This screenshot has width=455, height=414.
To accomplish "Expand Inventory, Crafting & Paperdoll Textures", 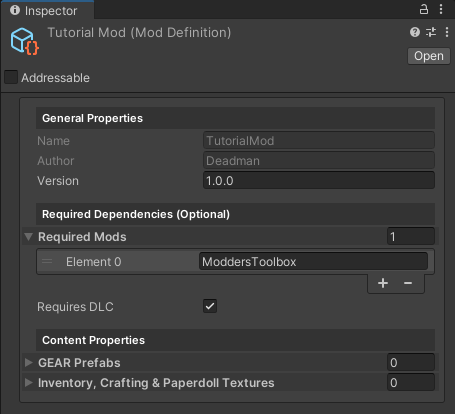I will coord(29,382).
